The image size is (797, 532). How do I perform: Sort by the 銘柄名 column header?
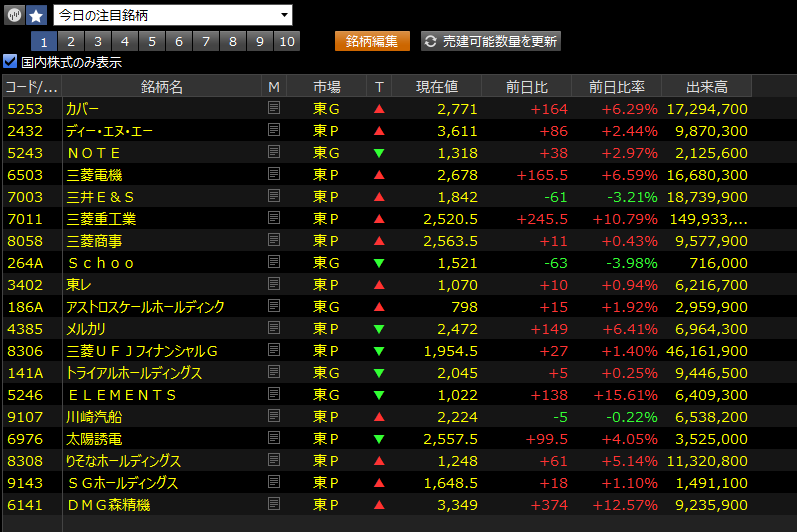pyautogui.click(x=162, y=87)
